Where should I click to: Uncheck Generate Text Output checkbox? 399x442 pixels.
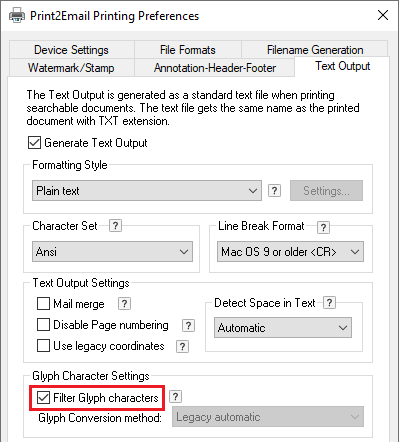pyautogui.click(x=34, y=143)
